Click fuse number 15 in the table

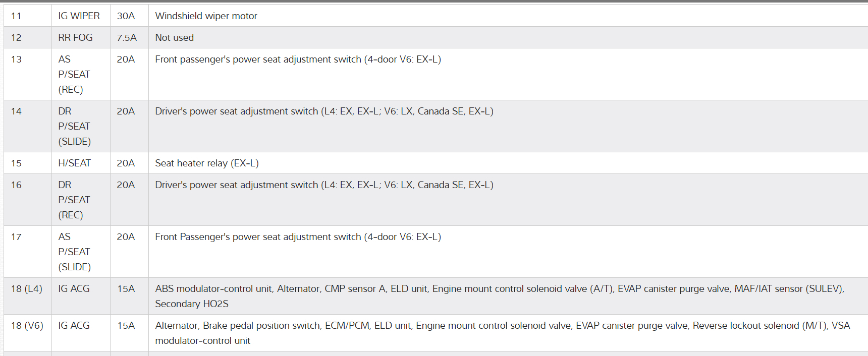point(16,163)
